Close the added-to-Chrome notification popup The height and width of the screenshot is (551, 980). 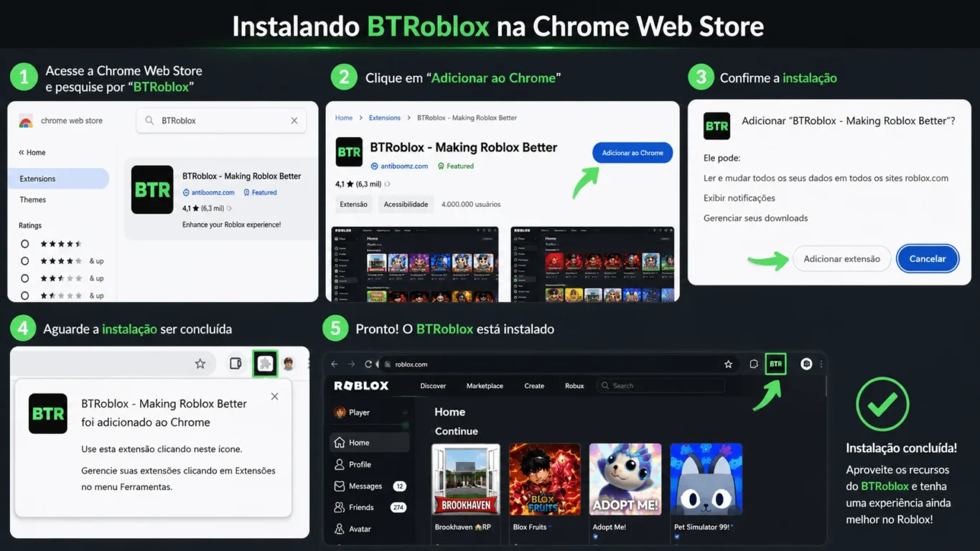click(274, 396)
